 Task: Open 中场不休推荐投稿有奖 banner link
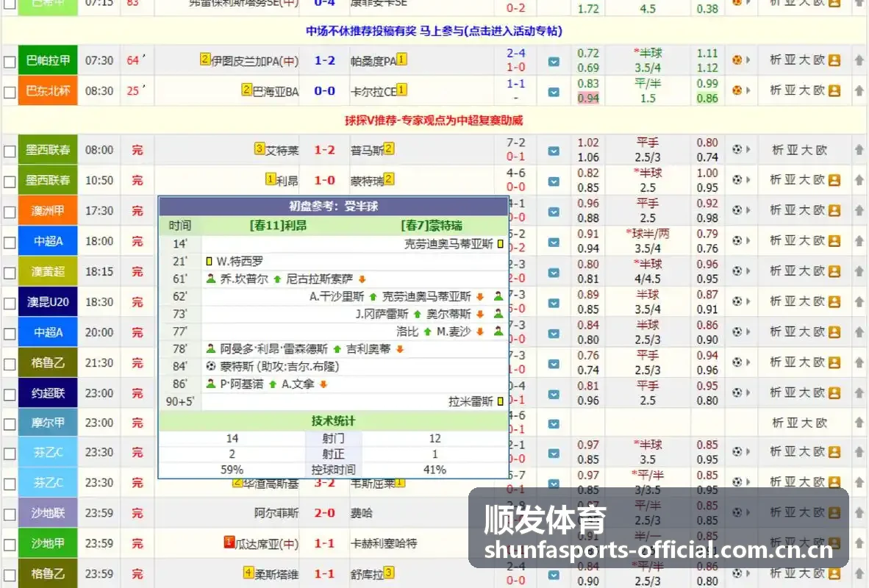tap(434, 31)
